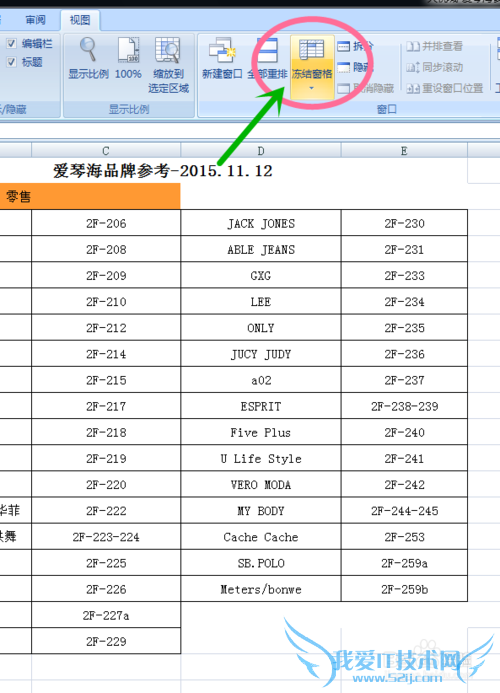The height and width of the screenshot is (693, 500).
Task: Open the 显示比例 zoom dialog
Action: tap(88, 58)
